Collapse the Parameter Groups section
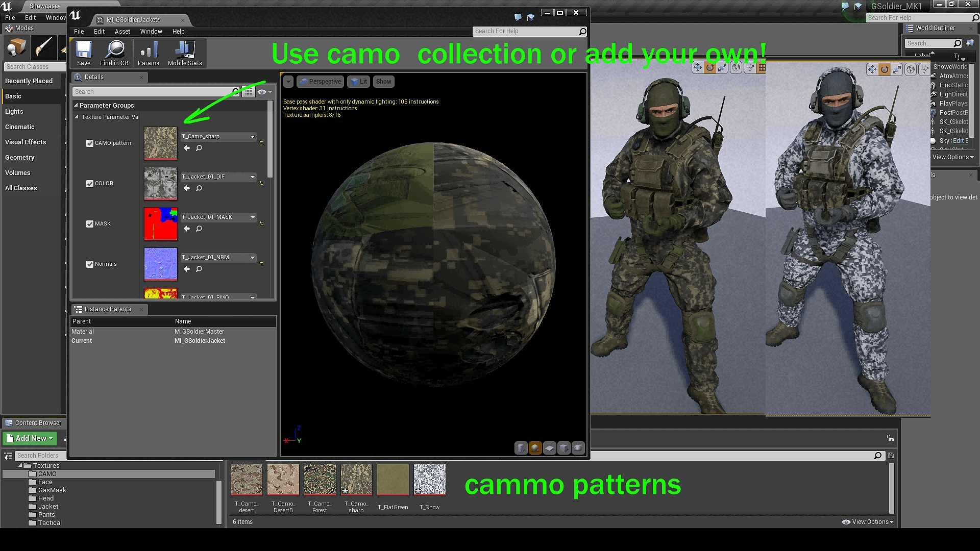Screen dimensions: 980x551 (76, 106)
